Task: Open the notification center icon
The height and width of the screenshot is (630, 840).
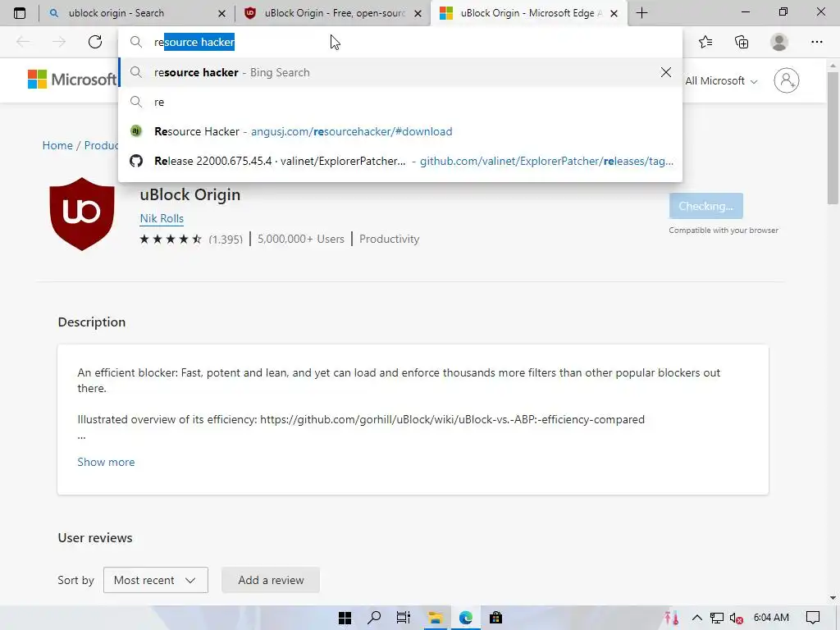Action: pyautogui.click(x=813, y=618)
